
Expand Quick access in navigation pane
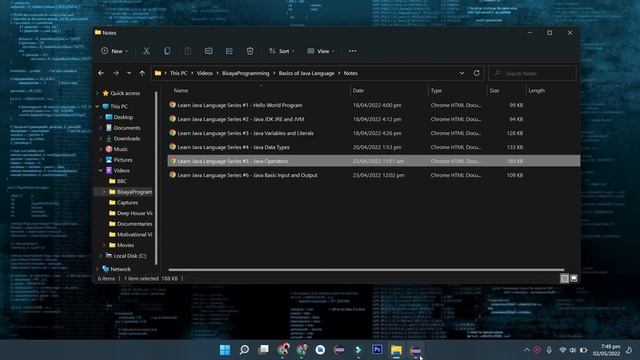98,93
